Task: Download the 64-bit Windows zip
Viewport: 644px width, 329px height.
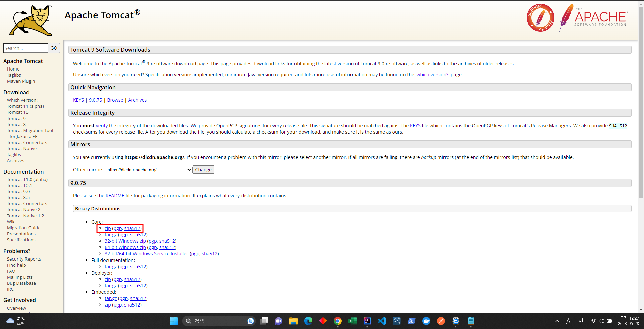Action: [125, 247]
